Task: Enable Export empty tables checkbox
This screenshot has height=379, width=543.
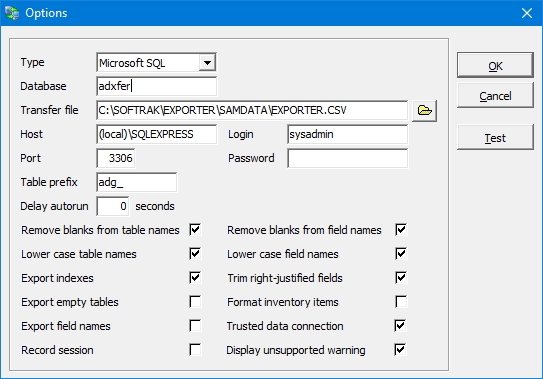Action: [195, 302]
